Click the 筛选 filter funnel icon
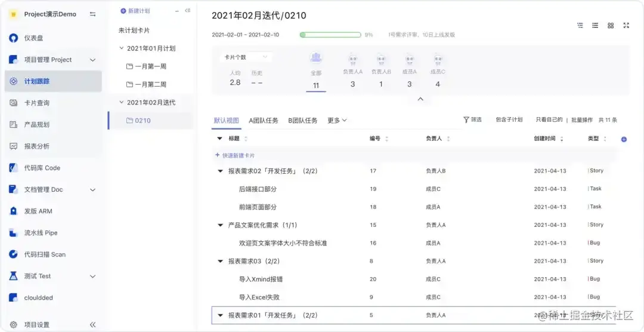 (466, 119)
